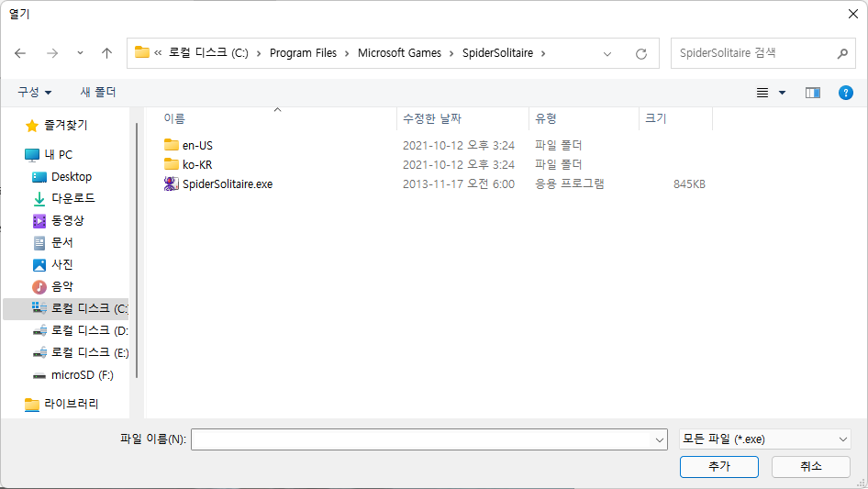Viewport: 868px width, 489px height.
Task: Click the navigation pane scrollbar
Action: (137, 250)
